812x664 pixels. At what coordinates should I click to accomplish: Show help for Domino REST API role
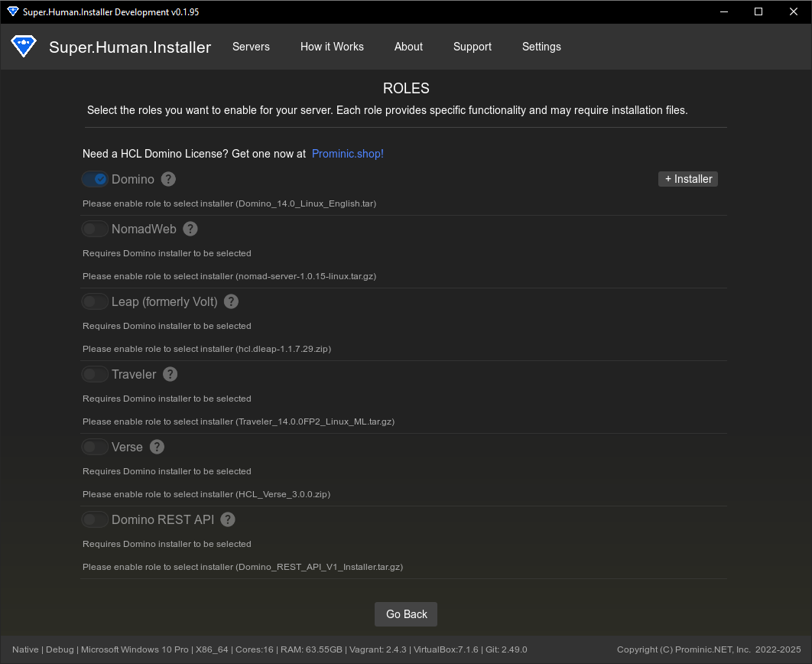coord(227,519)
